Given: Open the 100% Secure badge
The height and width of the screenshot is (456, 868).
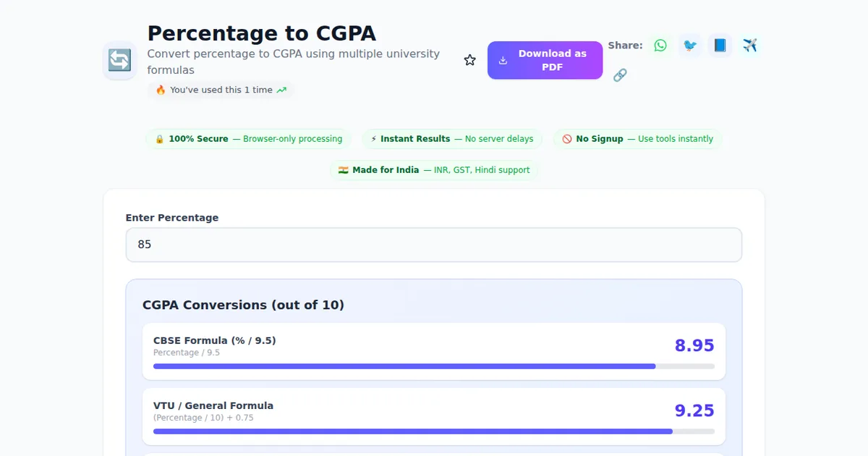Looking at the screenshot, I should (248, 138).
